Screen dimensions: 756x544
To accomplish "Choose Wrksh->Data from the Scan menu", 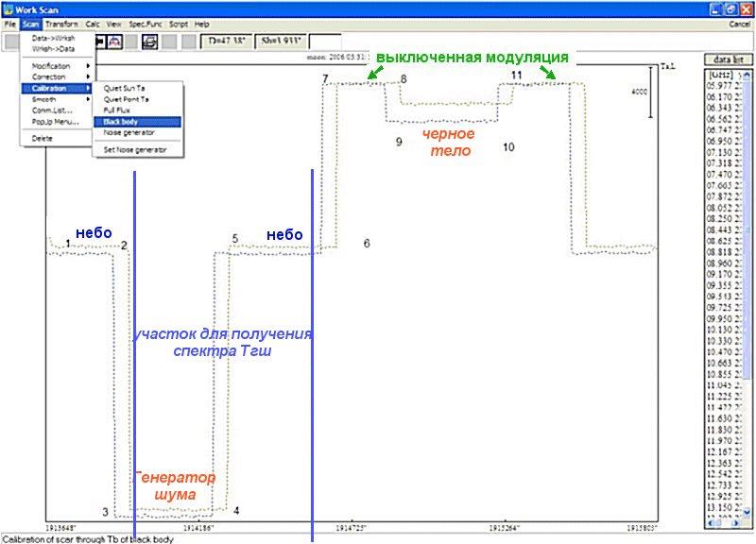I will point(57,49).
